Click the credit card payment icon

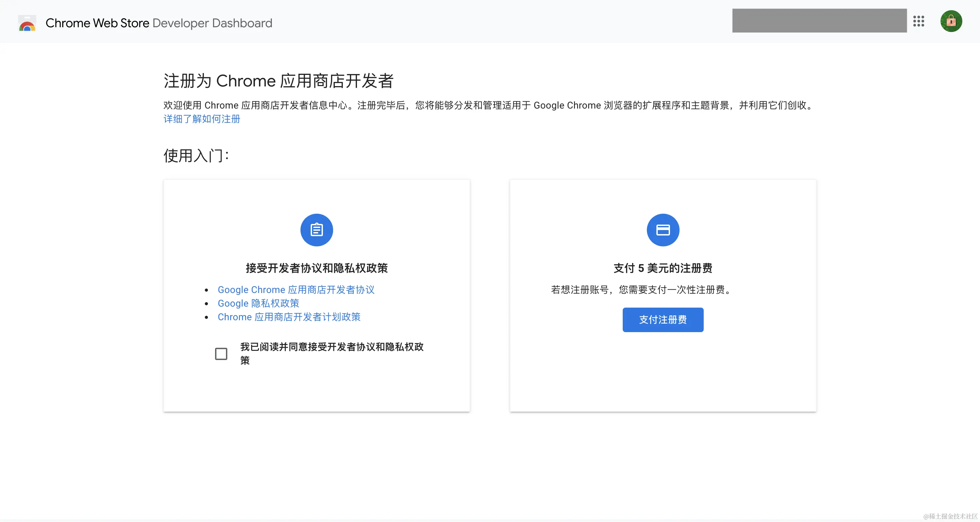click(x=663, y=230)
